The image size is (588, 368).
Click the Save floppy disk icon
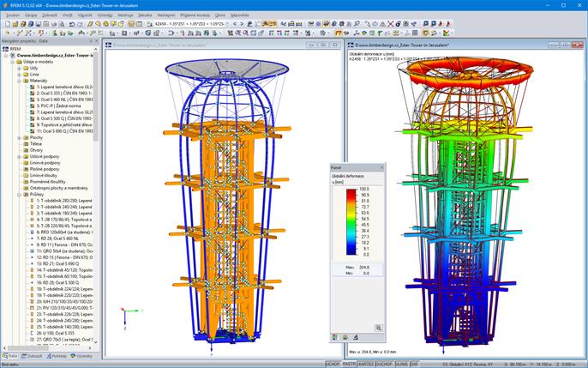39,24
